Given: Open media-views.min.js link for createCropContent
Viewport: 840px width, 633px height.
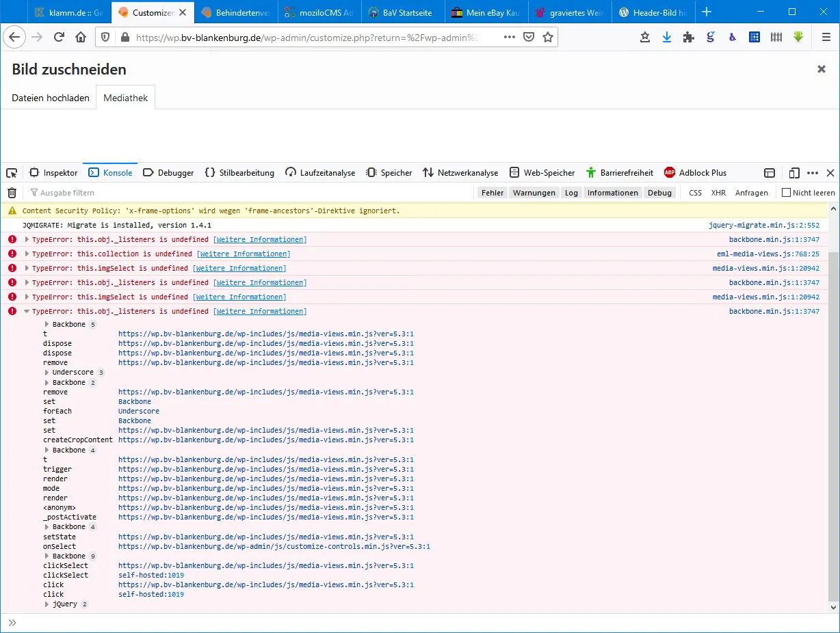Looking at the screenshot, I should pos(266,440).
